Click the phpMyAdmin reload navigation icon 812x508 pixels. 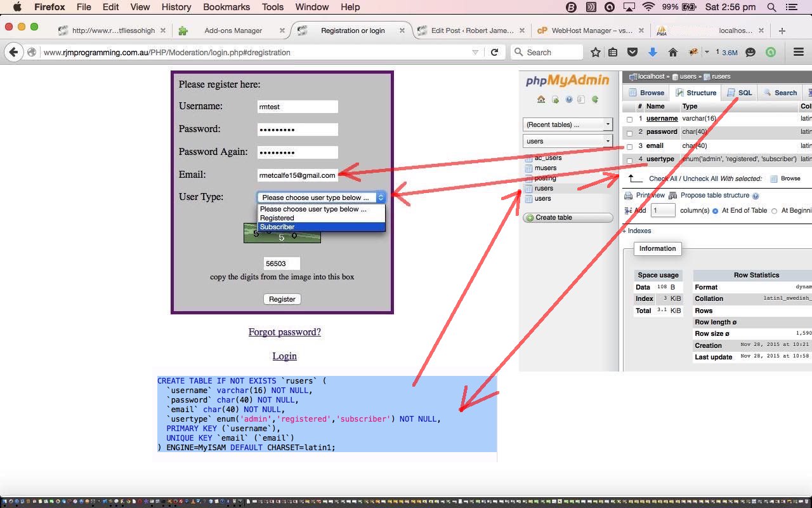(595, 100)
